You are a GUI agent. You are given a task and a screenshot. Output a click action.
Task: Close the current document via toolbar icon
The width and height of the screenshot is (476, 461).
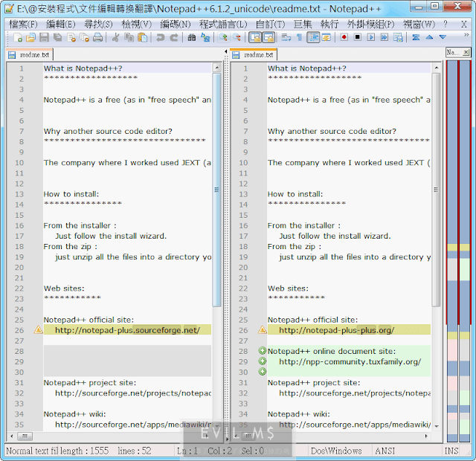(71, 37)
